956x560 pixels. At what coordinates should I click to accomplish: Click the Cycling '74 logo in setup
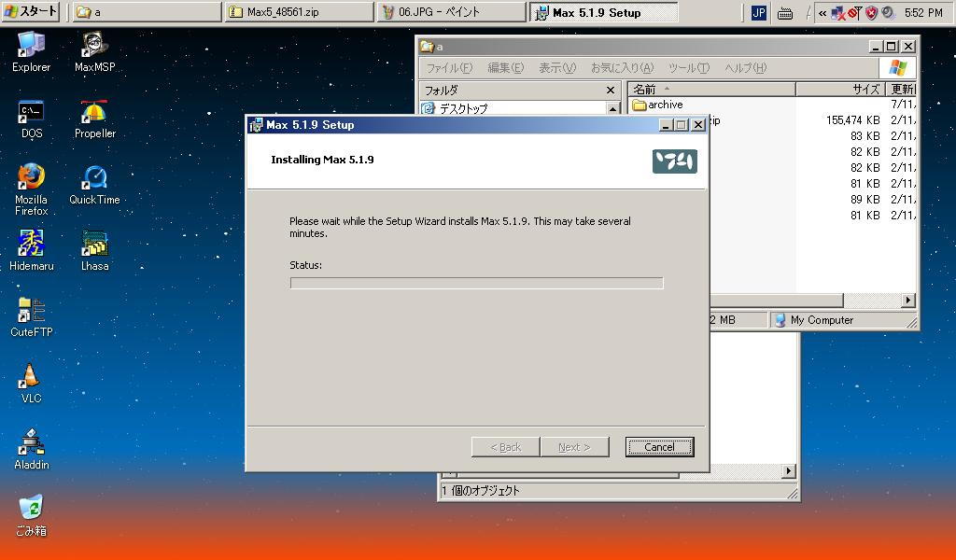click(674, 161)
